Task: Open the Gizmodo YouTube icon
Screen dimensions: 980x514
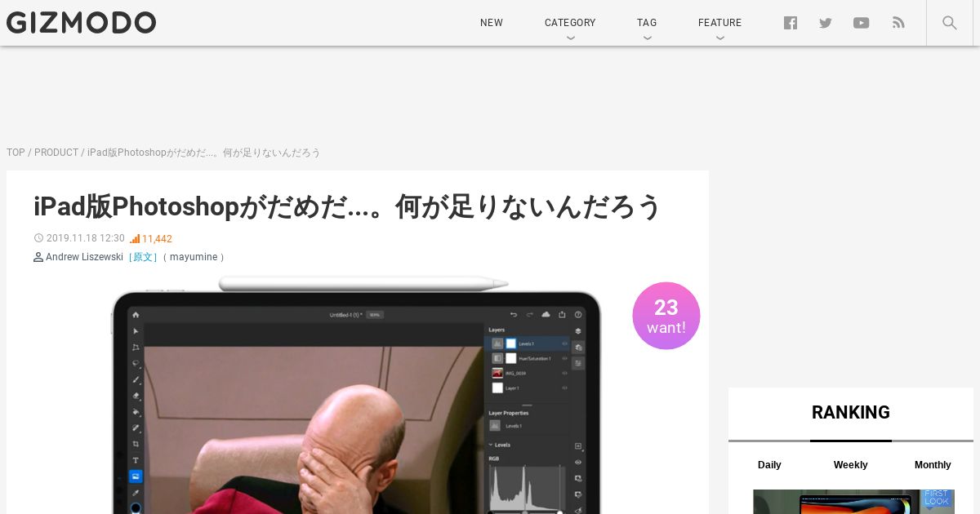Action: 862,23
